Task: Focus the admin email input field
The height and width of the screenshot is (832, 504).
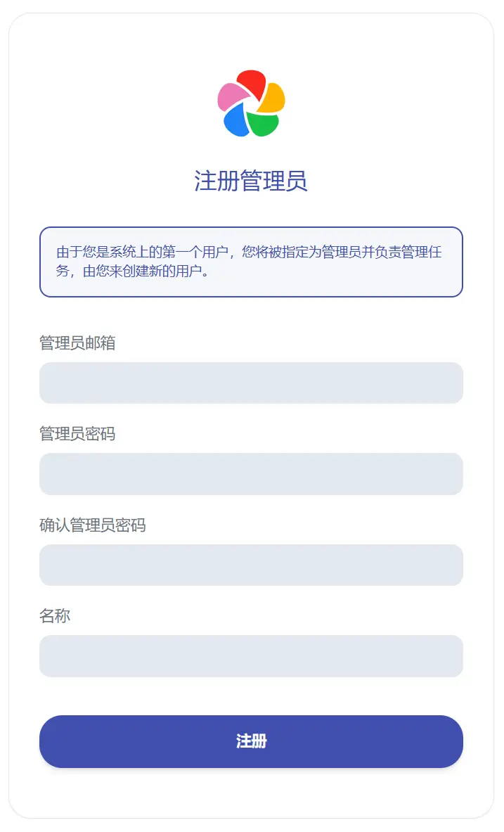Action: pyautogui.click(x=251, y=383)
